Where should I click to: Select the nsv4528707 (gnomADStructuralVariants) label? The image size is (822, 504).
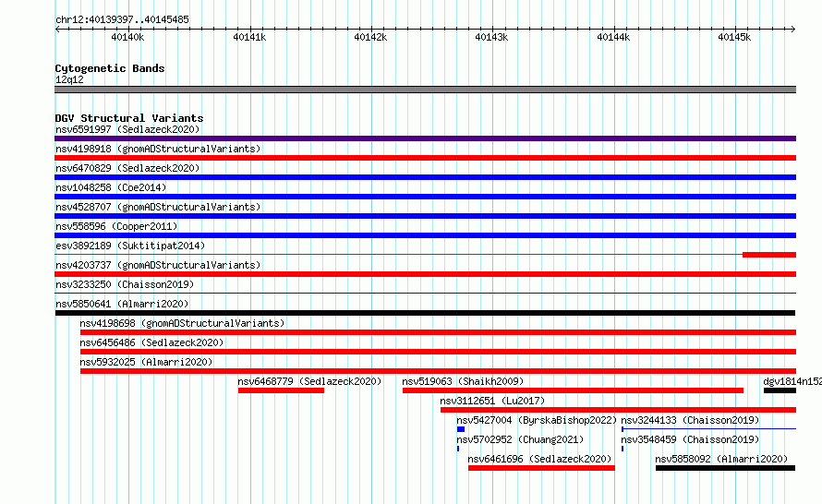(x=158, y=207)
